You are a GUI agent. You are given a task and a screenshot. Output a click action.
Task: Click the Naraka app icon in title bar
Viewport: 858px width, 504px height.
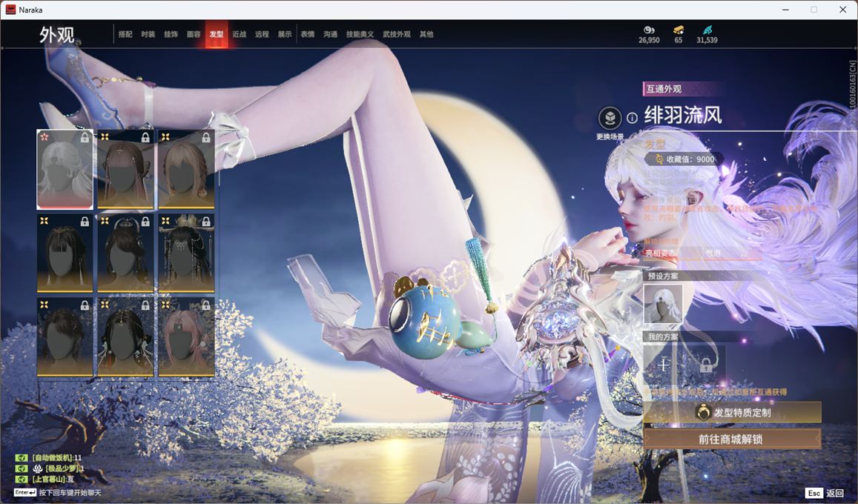tap(10, 10)
